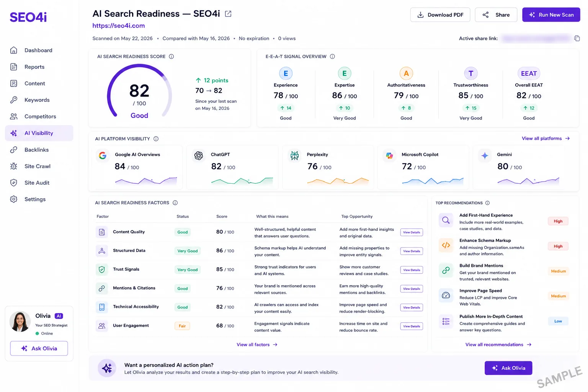Open the Content section
The height and width of the screenshot is (392, 588).
click(39, 83)
